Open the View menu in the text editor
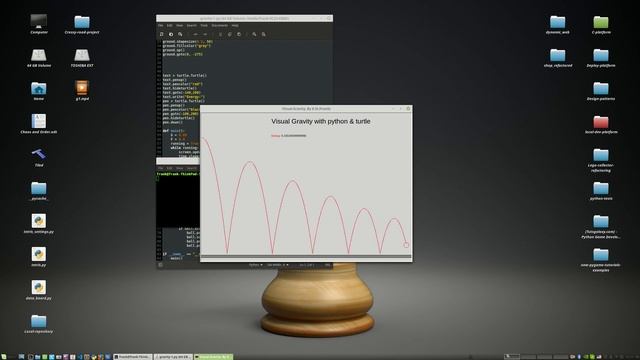 pos(179,25)
